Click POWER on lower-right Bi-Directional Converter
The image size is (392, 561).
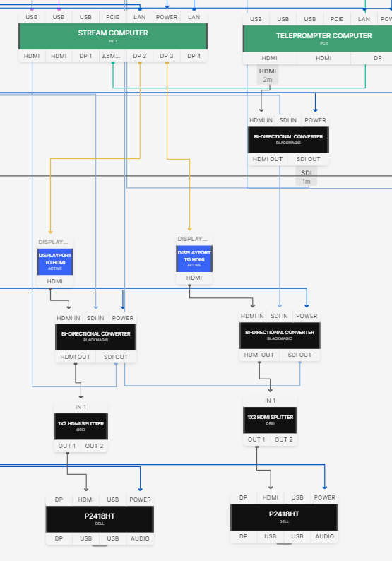pos(307,316)
